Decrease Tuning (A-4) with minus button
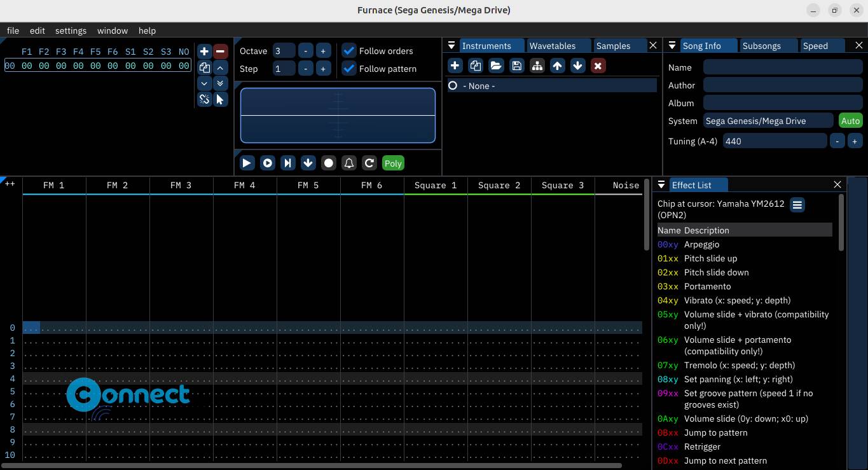 837,141
